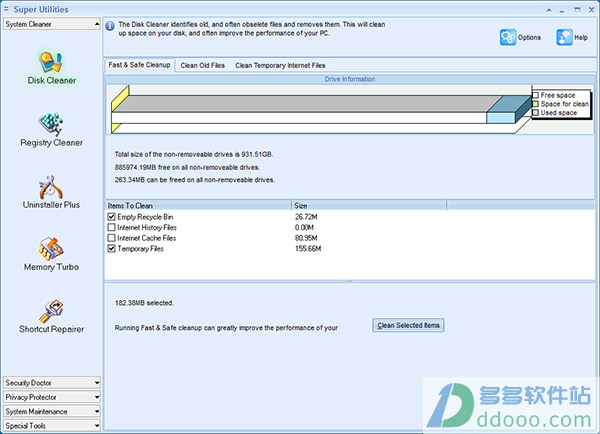600x434 pixels.
Task: Open Clean Temporary Internet Files tab
Action: point(280,65)
